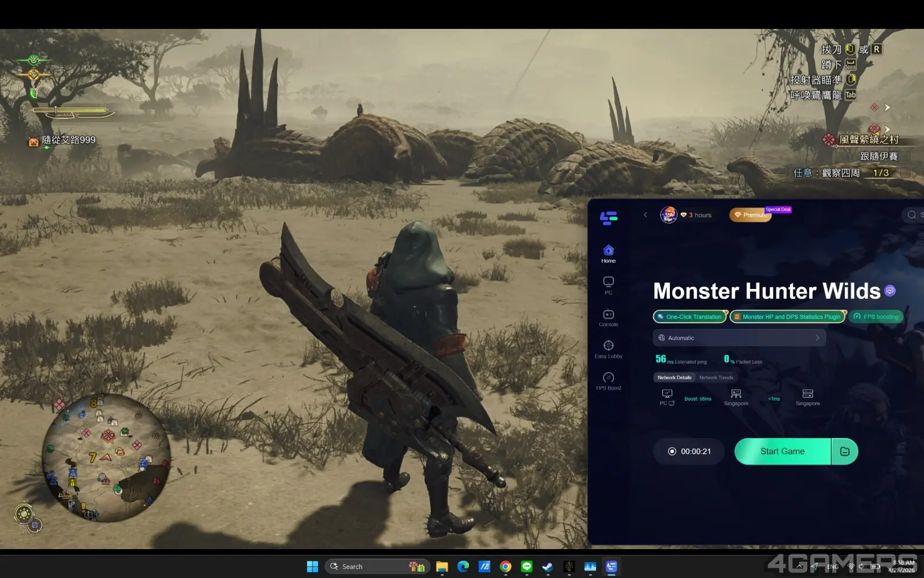Click the second Singapore server node icon
924x578 pixels.
point(807,394)
